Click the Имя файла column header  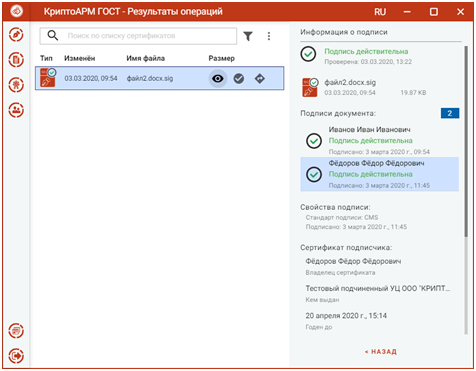pyautogui.click(x=145, y=58)
